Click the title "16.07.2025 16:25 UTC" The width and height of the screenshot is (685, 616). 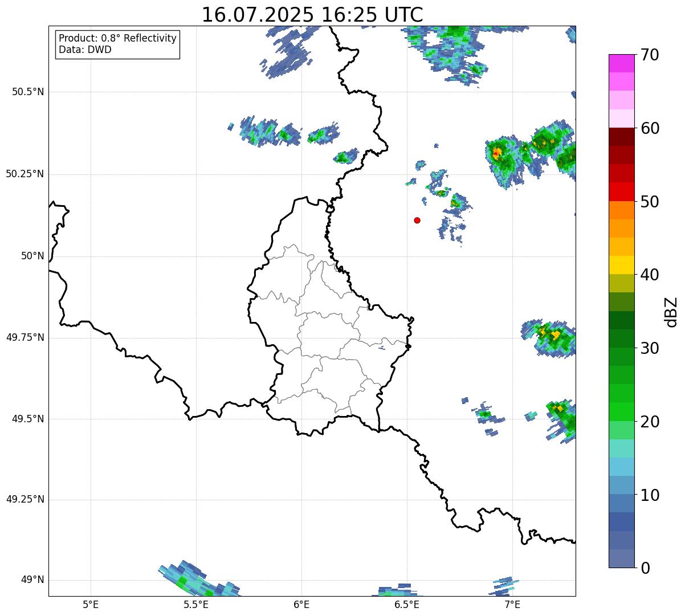[x=312, y=14]
